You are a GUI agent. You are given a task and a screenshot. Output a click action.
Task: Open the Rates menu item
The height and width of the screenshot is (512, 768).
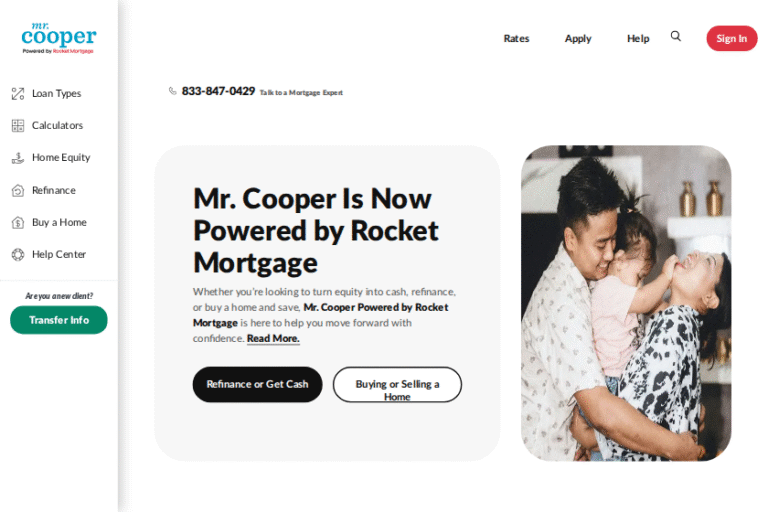click(x=516, y=38)
